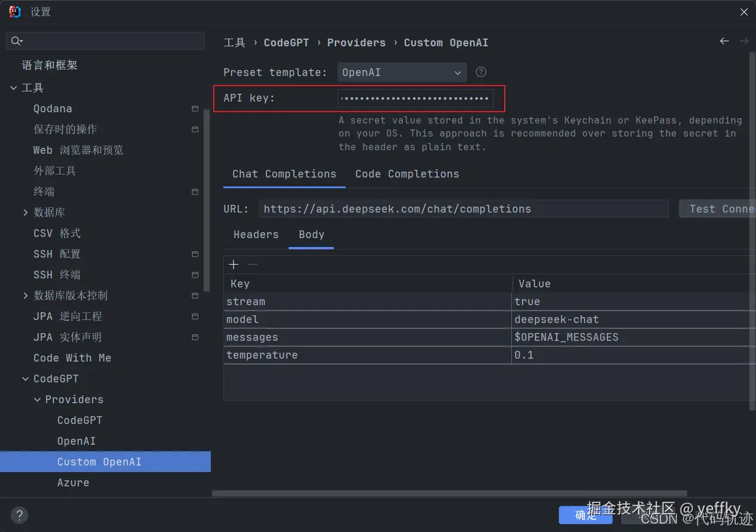Switch to the Code Completions tab
This screenshot has width=756, height=532.
point(407,174)
